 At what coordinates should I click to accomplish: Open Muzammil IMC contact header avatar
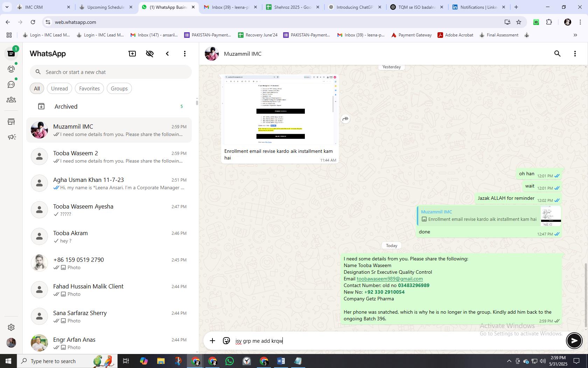click(212, 54)
